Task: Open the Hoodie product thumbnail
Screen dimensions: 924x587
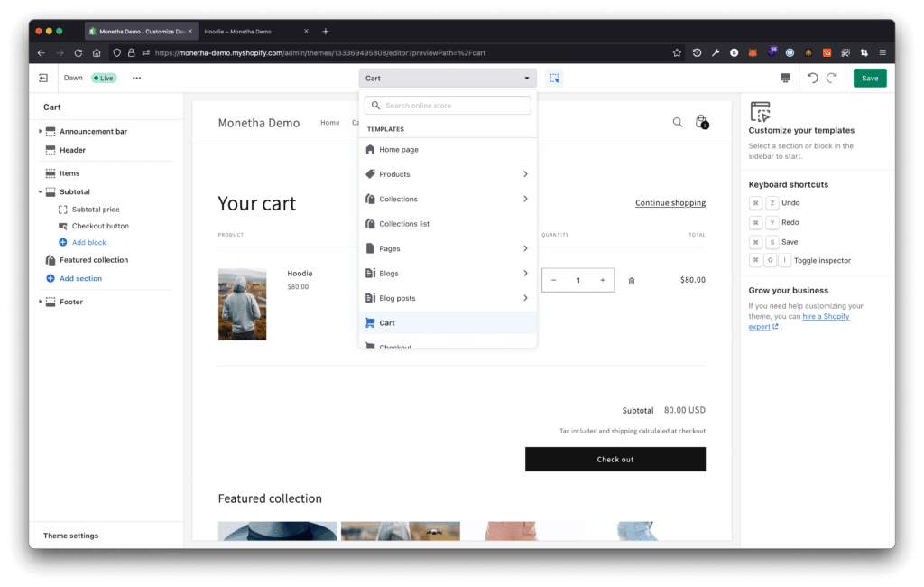Action: 242,304
